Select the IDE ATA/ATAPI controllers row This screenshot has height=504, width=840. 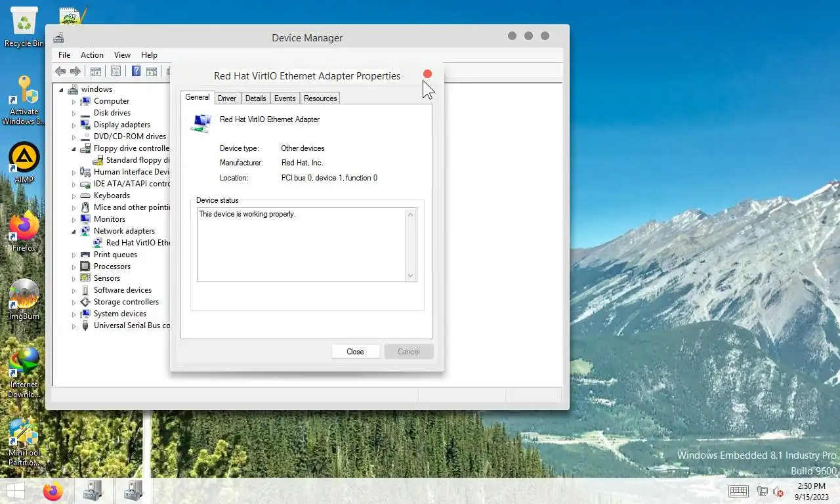point(125,184)
